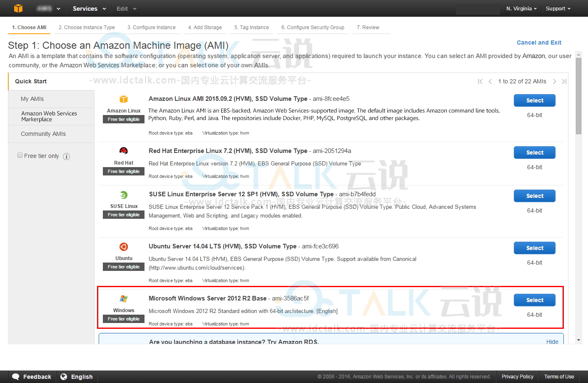588x383 pixels.
Task: Click Free tier eligible badge under Windows
Action: (124, 319)
